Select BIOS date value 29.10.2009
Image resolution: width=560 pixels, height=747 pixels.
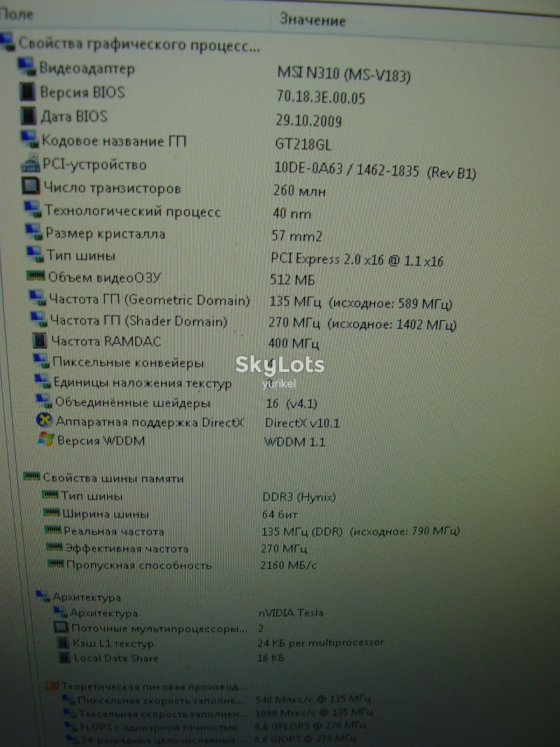coord(308,120)
